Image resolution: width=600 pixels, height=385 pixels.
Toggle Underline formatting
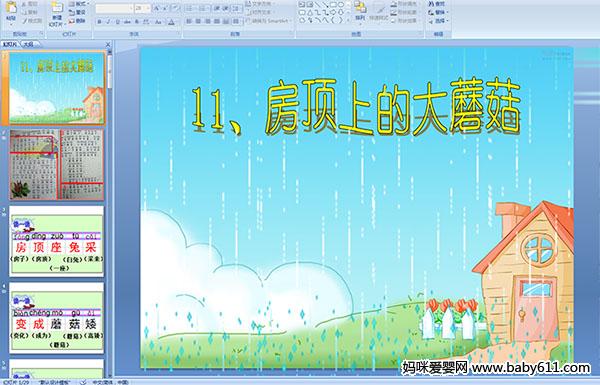point(117,22)
